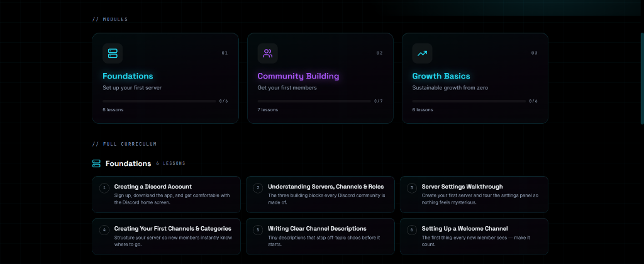The width and height of the screenshot is (644, 264).
Task: Click the lesson 6 number circle
Action: click(x=411, y=230)
